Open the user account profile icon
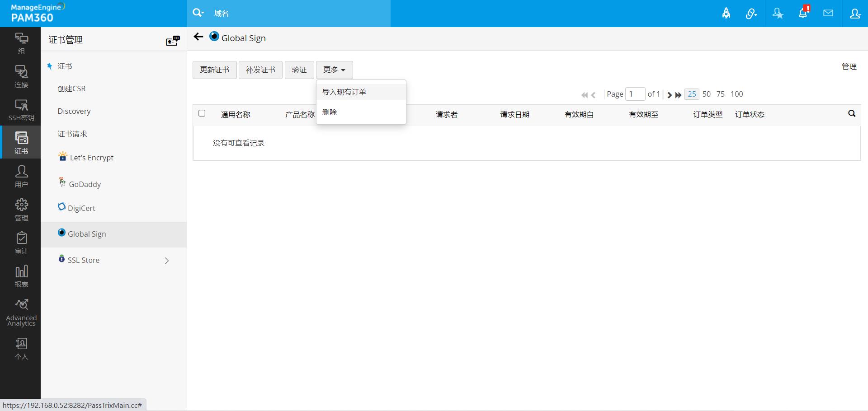Viewport: 868px width, 411px height. [x=855, y=14]
